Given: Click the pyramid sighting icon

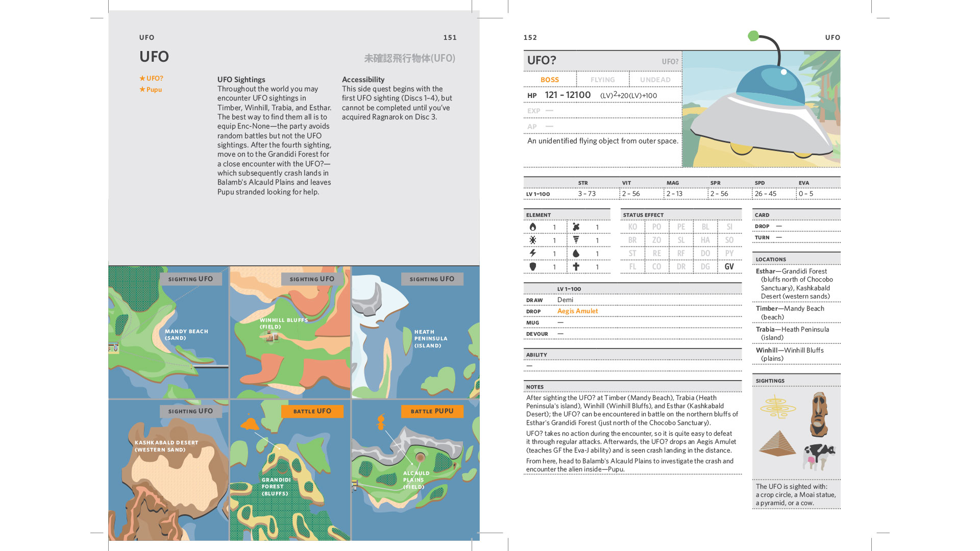Looking at the screenshot, I should (777, 443).
